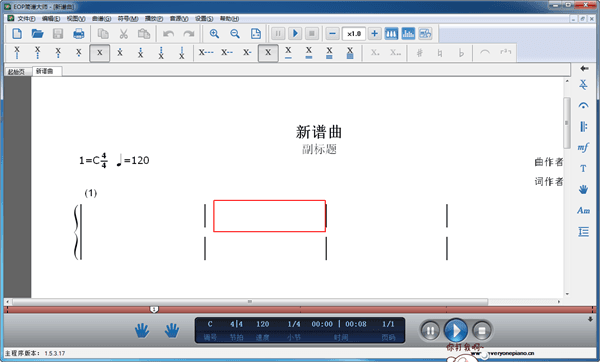The height and width of the screenshot is (362, 600).
Task: Open the 设置(S) menu
Action: [204, 18]
